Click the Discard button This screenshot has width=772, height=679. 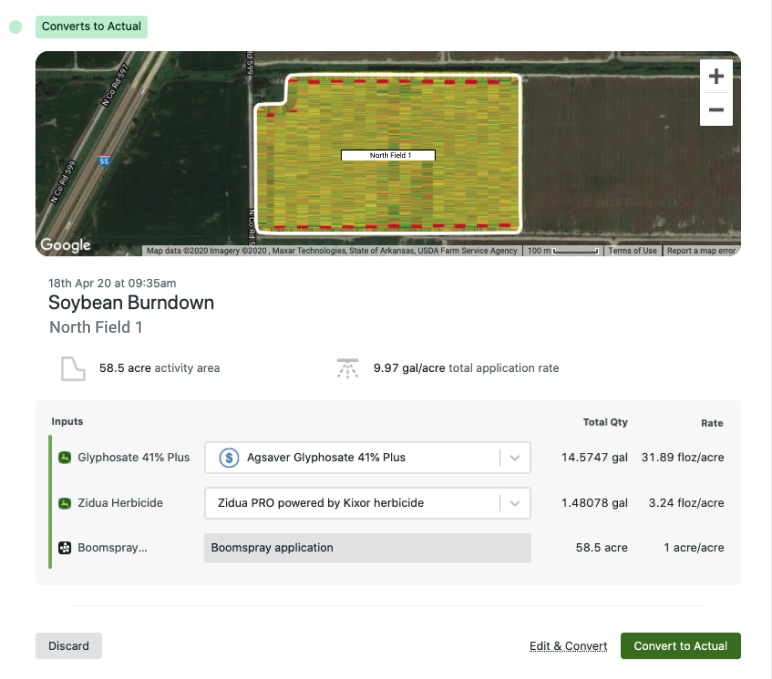pyautogui.click(x=68, y=646)
